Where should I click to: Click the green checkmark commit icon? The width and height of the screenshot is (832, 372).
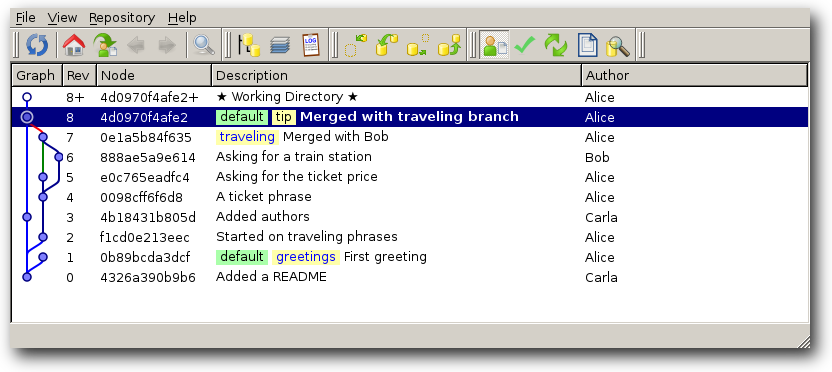[x=525, y=45]
